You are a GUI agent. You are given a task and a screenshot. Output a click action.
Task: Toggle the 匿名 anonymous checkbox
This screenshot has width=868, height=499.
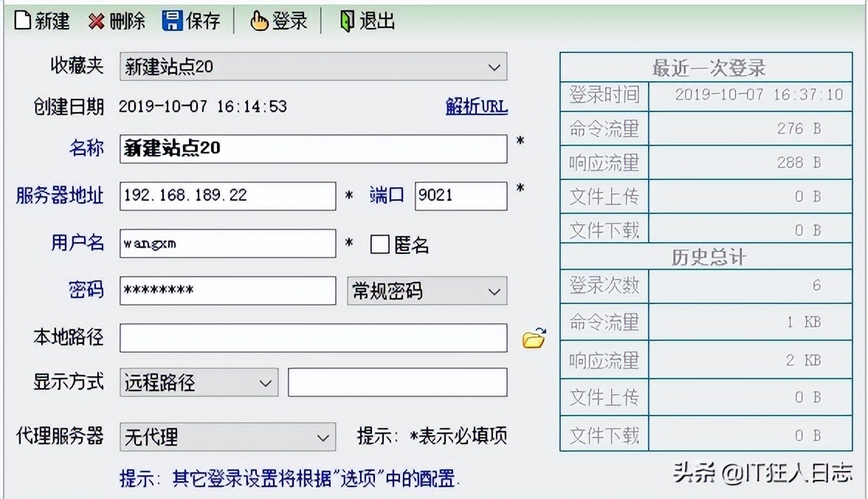coord(379,244)
